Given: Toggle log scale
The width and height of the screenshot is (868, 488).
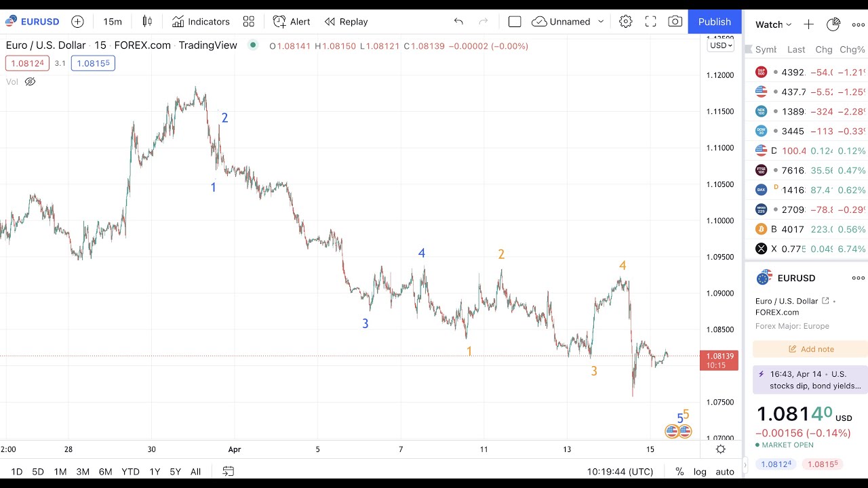Looking at the screenshot, I should tap(700, 472).
